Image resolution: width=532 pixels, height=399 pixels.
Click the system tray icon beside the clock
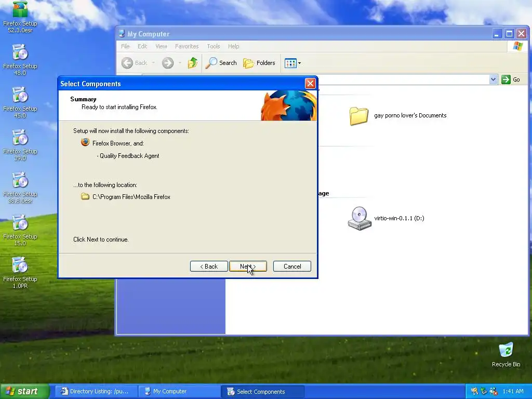point(494,391)
